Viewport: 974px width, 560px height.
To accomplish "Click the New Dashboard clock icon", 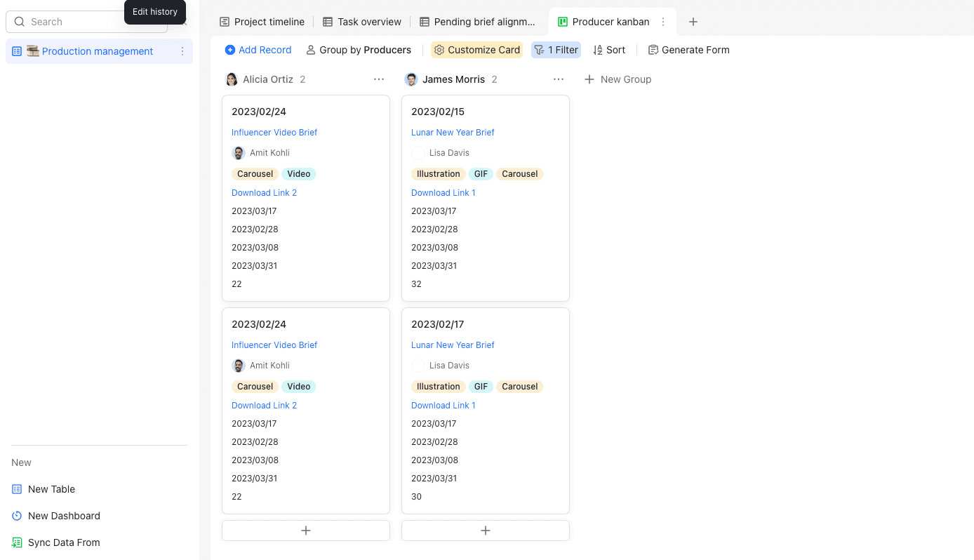I will point(17,516).
